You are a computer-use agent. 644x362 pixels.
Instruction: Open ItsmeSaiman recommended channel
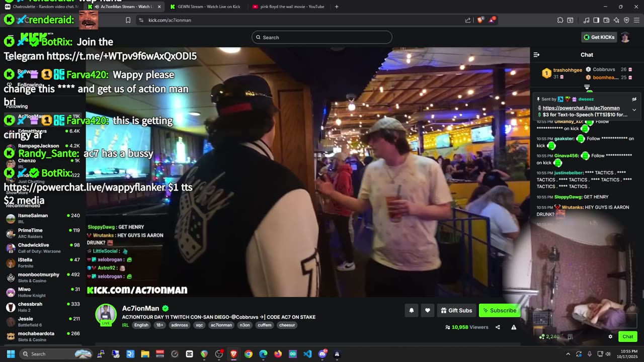(43, 218)
